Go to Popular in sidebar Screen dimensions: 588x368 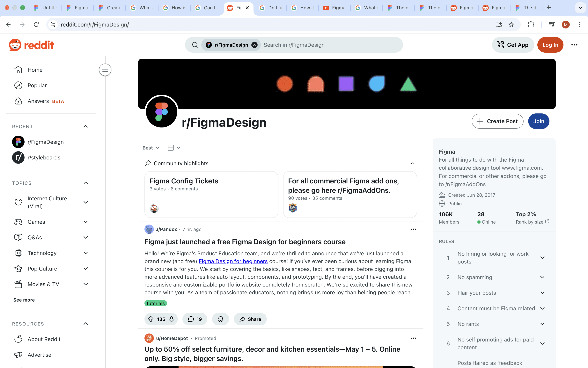[x=37, y=85]
